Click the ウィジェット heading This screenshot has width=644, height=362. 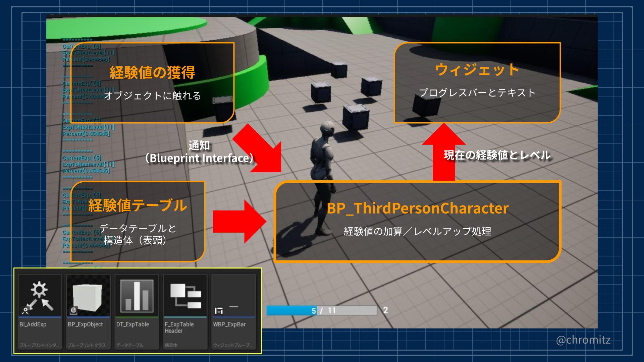(x=477, y=70)
